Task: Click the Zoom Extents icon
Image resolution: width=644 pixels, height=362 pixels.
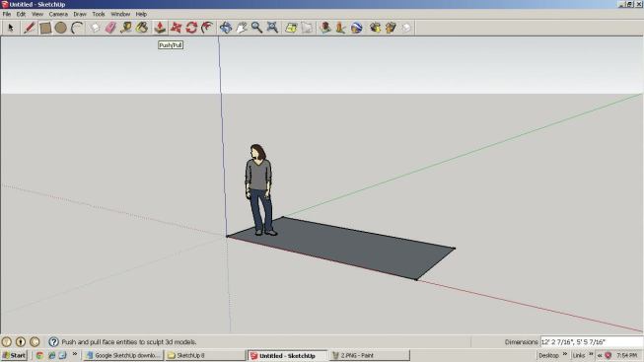Action: tap(272, 28)
